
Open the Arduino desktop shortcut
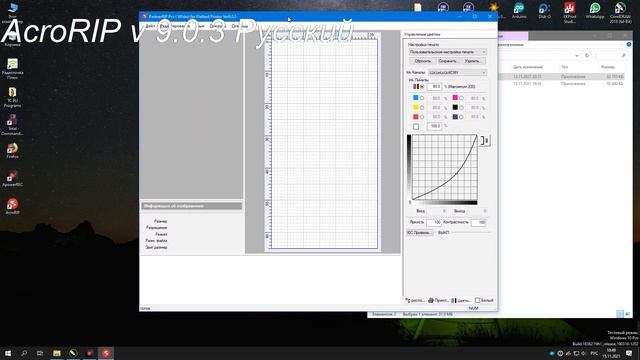519,10
